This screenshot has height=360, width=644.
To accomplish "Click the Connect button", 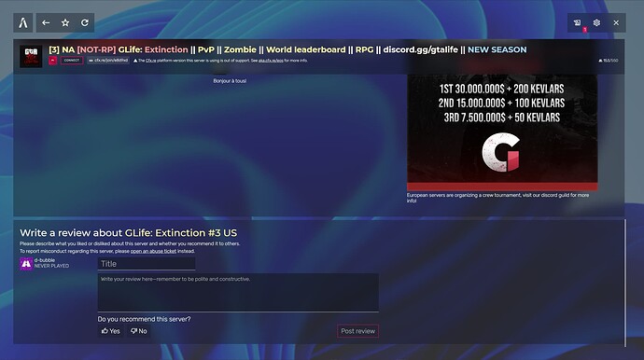I will pos(72,61).
